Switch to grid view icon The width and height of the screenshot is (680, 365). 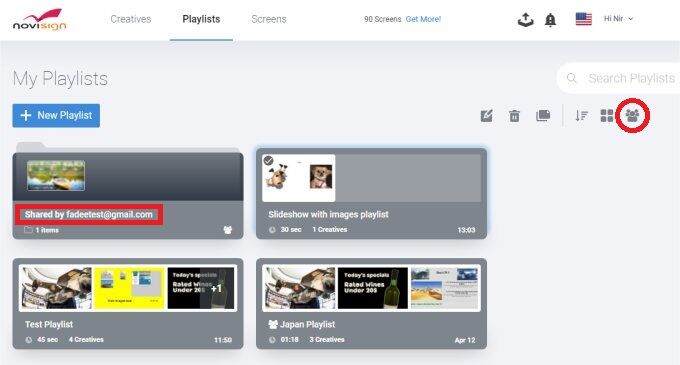point(607,116)
